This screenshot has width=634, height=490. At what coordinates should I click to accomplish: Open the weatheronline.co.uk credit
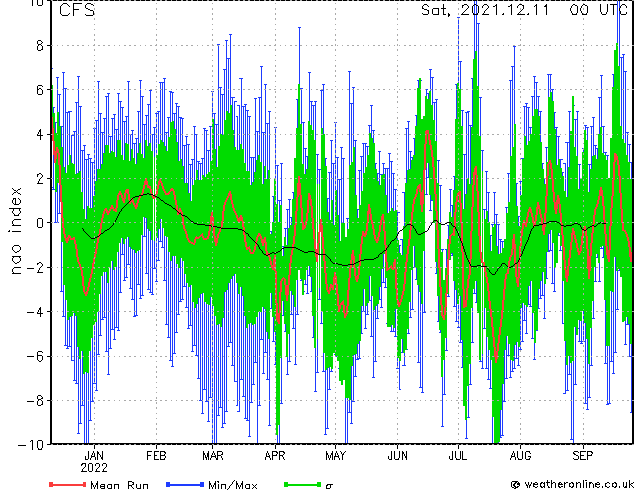point(572,484)
